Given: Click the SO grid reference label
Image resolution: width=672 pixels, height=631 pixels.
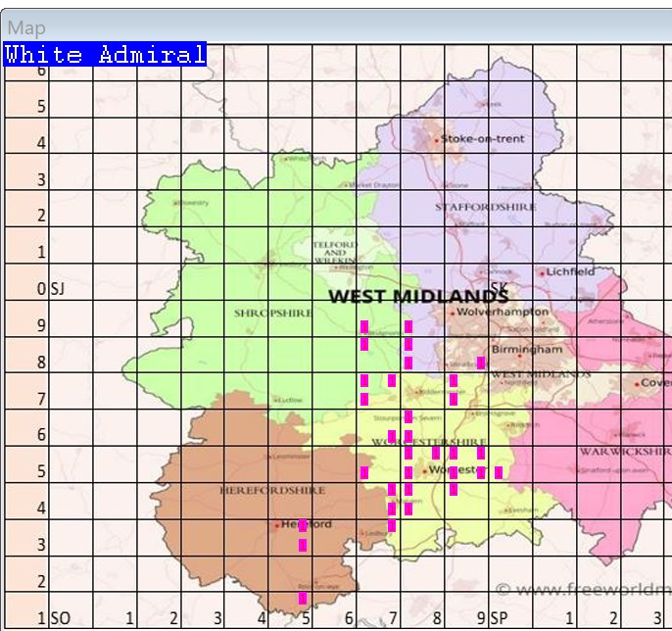Looking at the screenshot, I should [60, 618].
